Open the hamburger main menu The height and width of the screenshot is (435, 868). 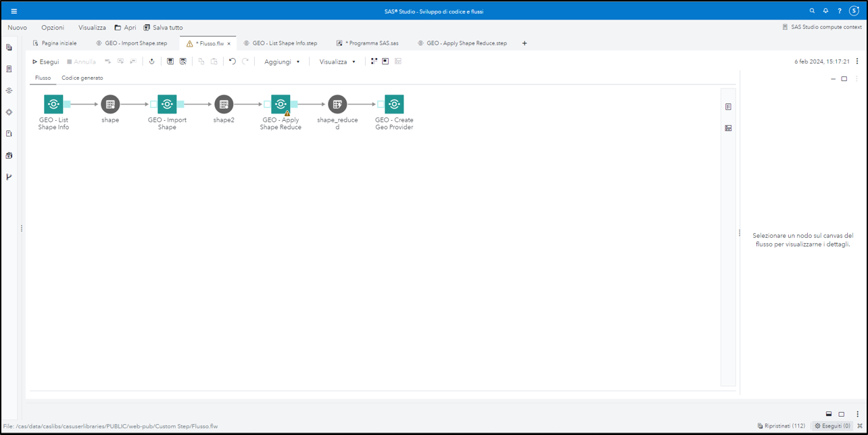click(x=14, y=11)
